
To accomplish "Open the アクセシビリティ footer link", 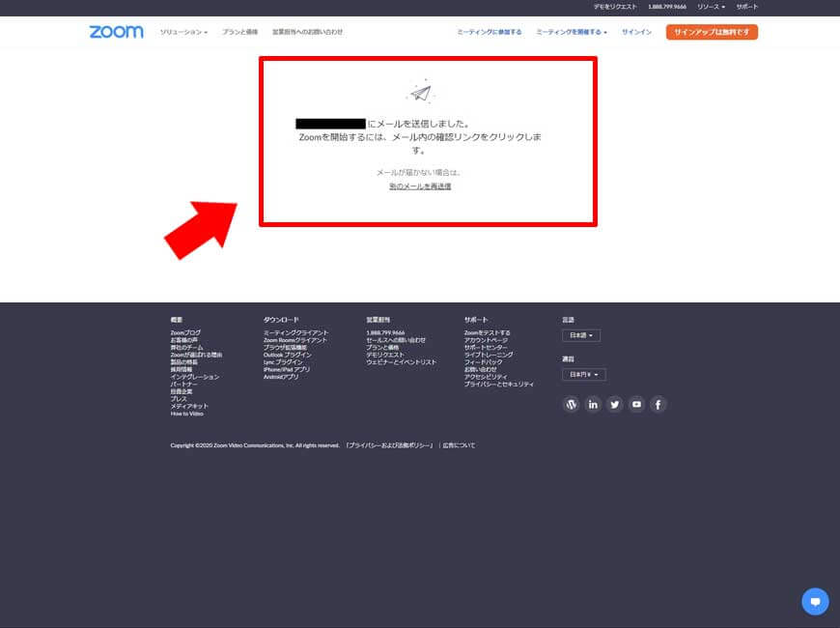I will point(486,377).
